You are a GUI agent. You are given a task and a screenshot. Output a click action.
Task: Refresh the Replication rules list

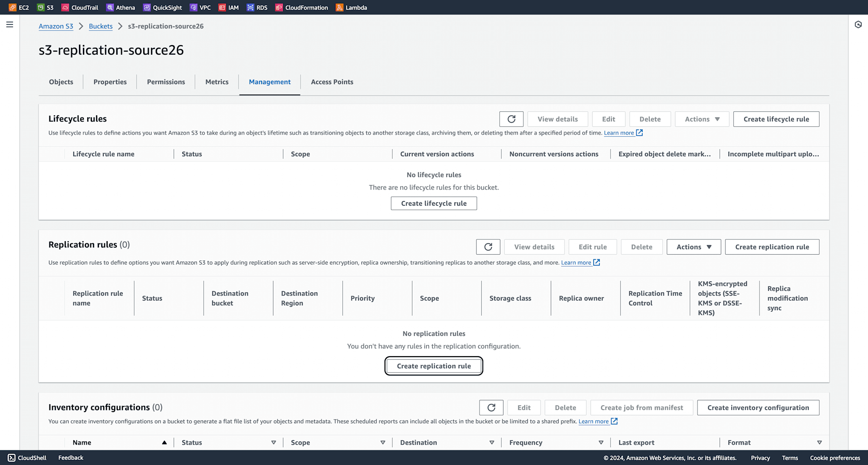coord(488,247)
